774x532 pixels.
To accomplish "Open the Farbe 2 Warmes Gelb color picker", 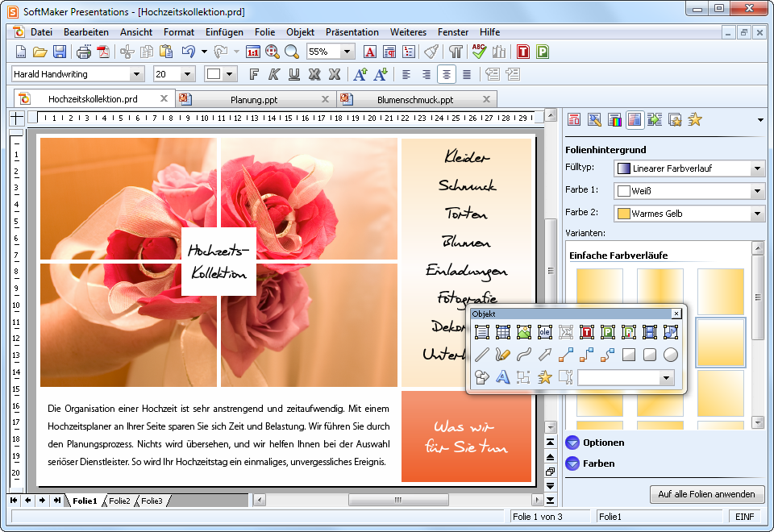I will (x=689, y=214).
